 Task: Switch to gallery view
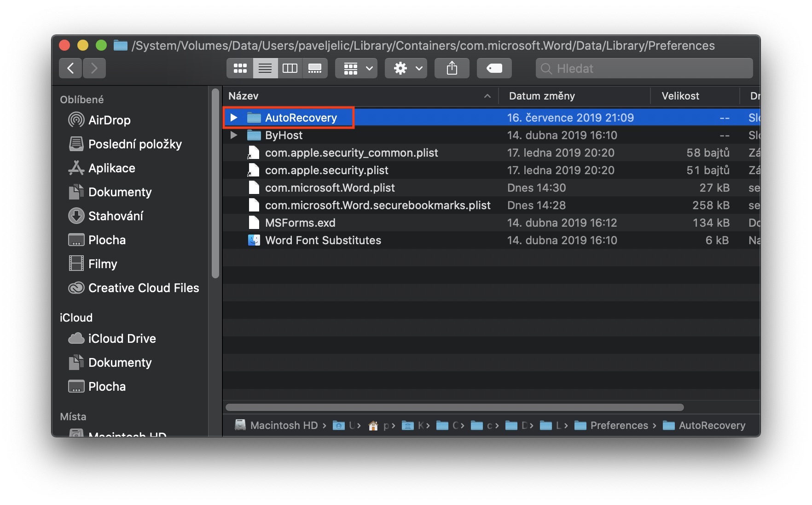coord(315,68)
